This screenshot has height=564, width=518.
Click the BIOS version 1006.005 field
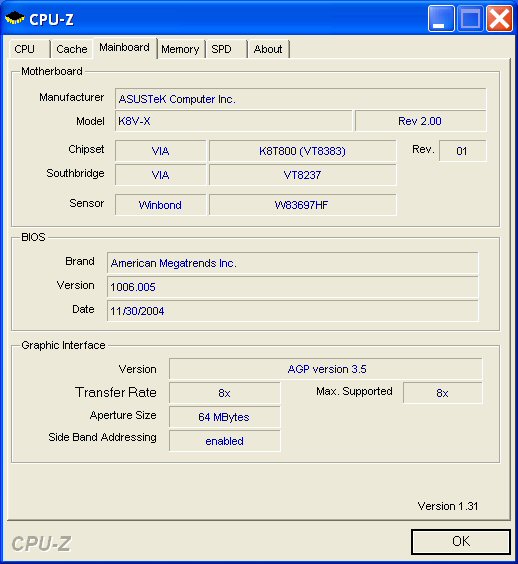point(292,287)
